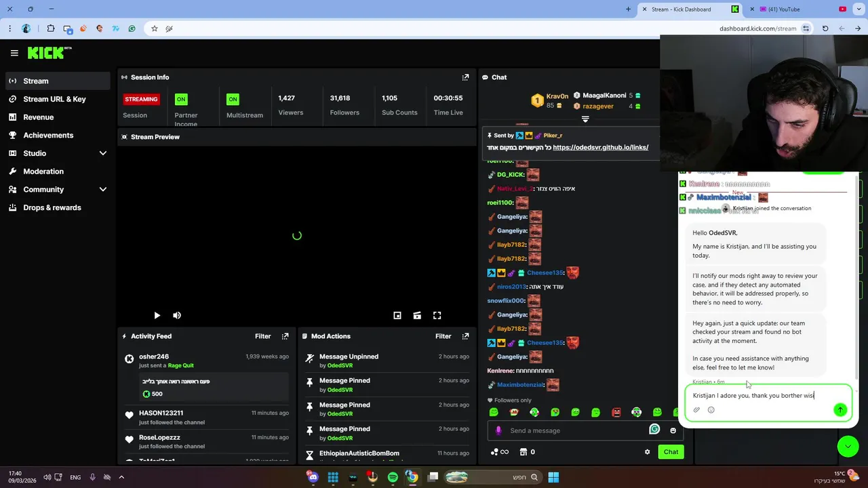Open the system volume control

(x=47, y=477)
